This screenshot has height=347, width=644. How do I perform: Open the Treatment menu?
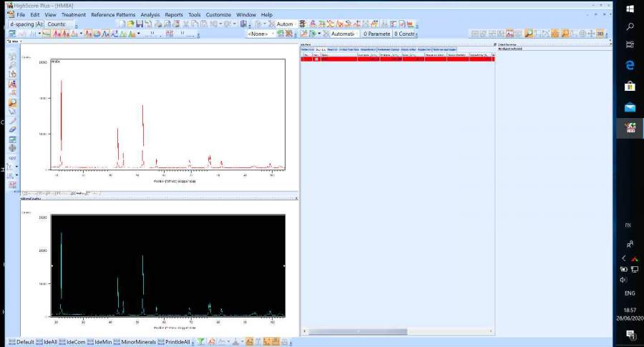pos(74,14)
